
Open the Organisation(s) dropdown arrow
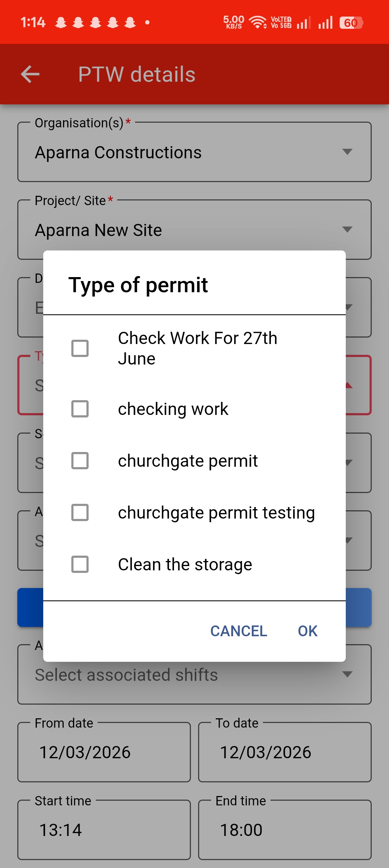point(347,152)
